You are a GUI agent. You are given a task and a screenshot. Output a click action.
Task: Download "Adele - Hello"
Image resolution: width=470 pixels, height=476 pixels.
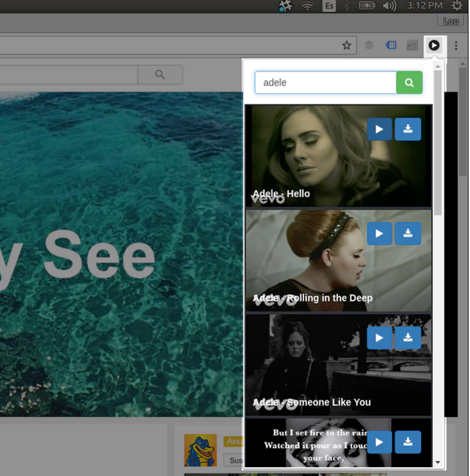point(408,129)
